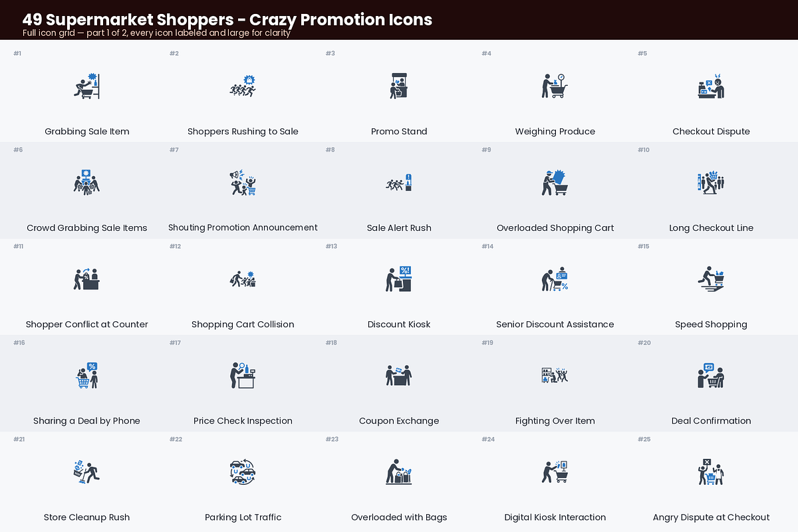The image size is (798, 532).
Task: Click the '#10' number tag
Action: click(x=644, y=150)
